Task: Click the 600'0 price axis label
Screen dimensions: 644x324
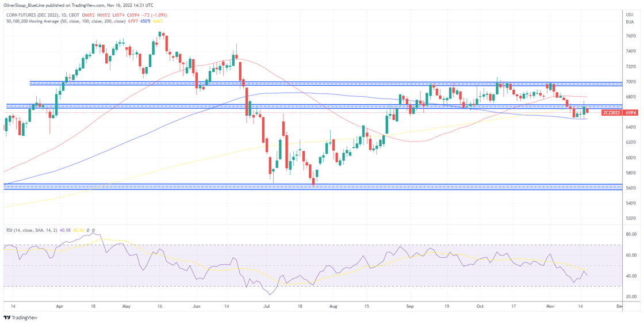Action: click(x=631, y=158)
